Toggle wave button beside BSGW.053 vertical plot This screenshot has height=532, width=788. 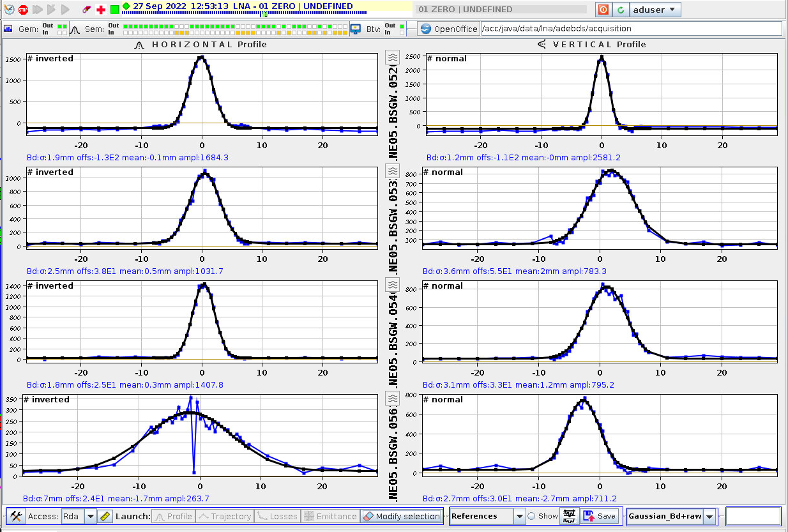pyautogui.click(x=393, y=172)
